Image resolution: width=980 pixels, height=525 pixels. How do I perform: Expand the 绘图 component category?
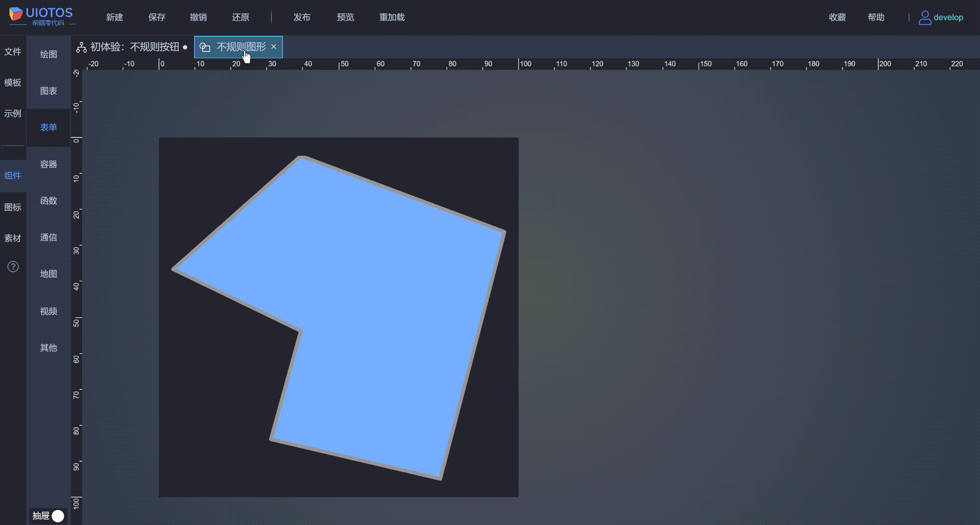click(x=48, y=54)
